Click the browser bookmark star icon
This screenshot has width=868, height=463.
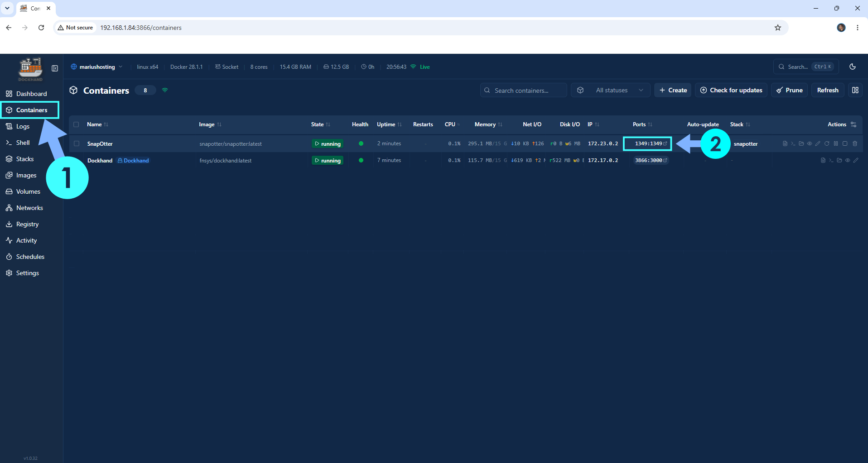point(778,28)
